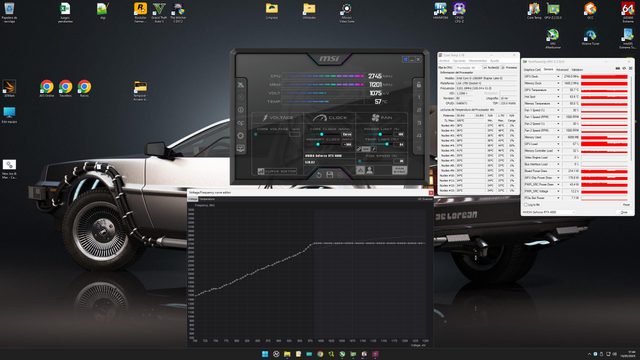The width and height of the screenshot is (640, 360).
Task: Select Sensors tab in GPU-Z
Action: point(548,70)
